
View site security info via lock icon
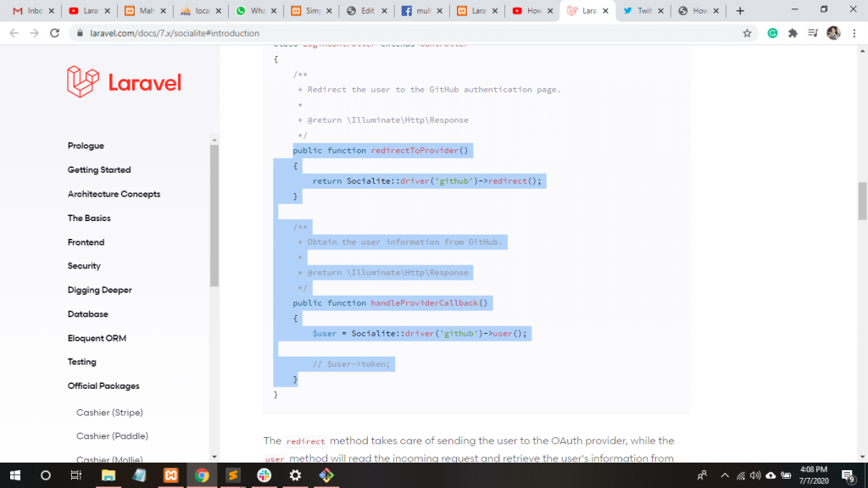coord(80,33)
